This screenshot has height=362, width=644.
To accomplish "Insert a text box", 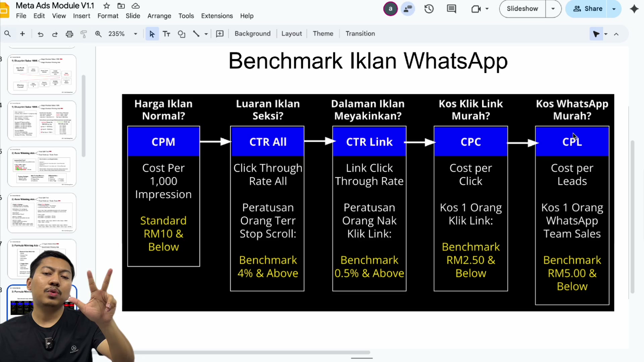I will (x=166, y=34).
